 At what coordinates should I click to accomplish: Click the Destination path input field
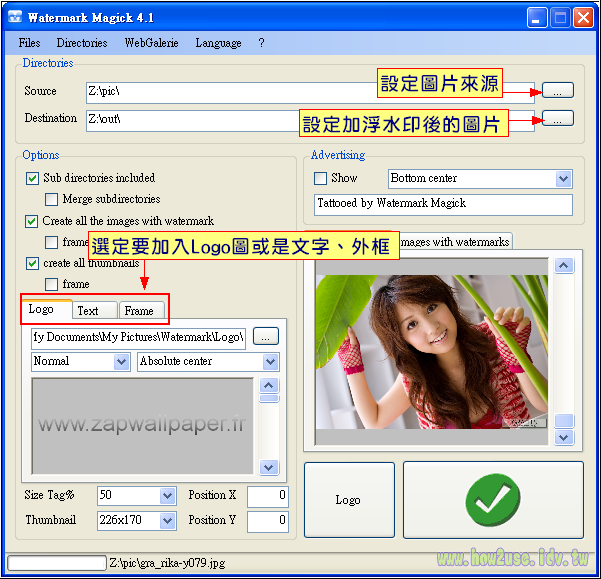click(x=310, y=121)
